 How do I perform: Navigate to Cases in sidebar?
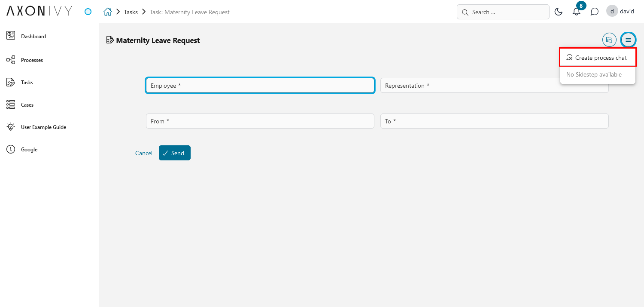pyautogui.click(x=27, y=105)
